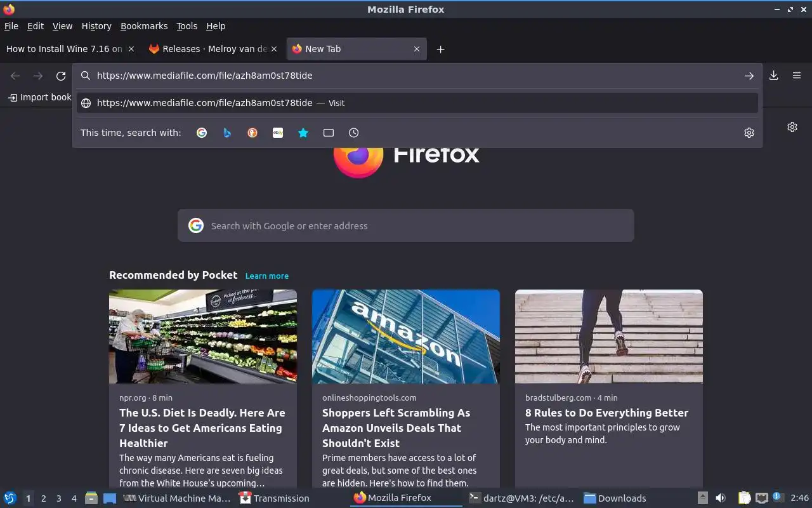812x508 pixels.
Task: Open a new tab with plus button
Action: pos(440,49)
